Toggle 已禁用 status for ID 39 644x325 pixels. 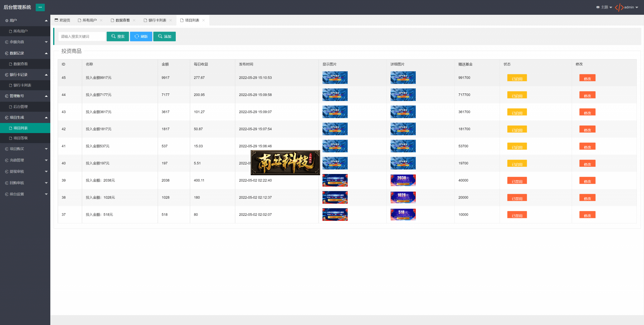tap(517, 181)
